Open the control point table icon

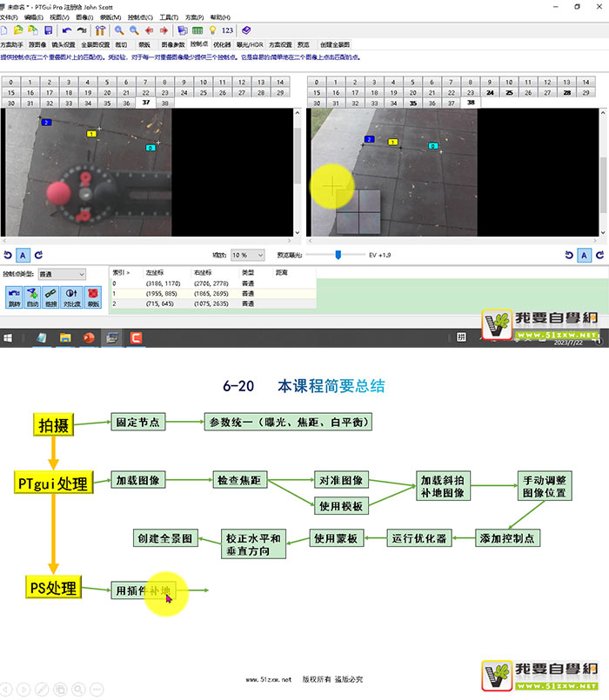[x=197, y=30]
